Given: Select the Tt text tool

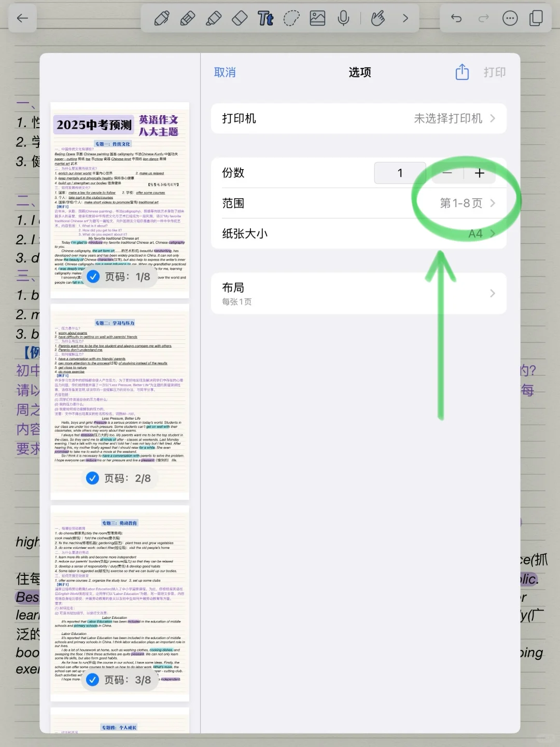Looking at the screenshot, I should pos(265,19).
